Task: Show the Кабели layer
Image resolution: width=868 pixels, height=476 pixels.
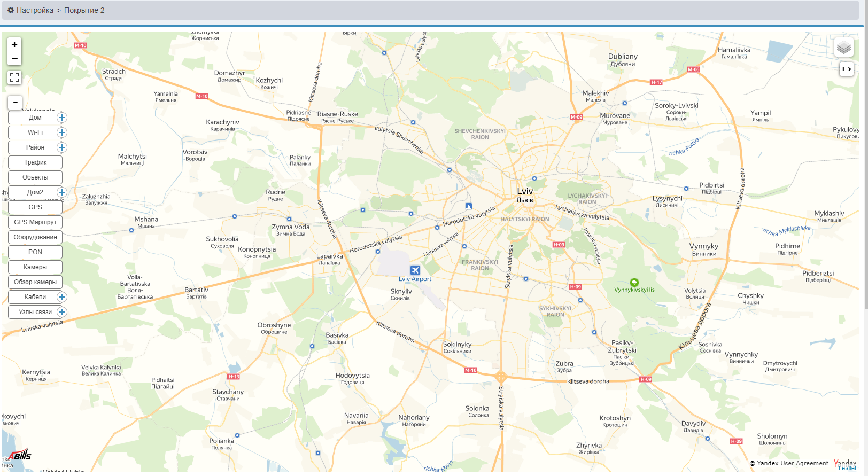Action: (x=35, y=297)
